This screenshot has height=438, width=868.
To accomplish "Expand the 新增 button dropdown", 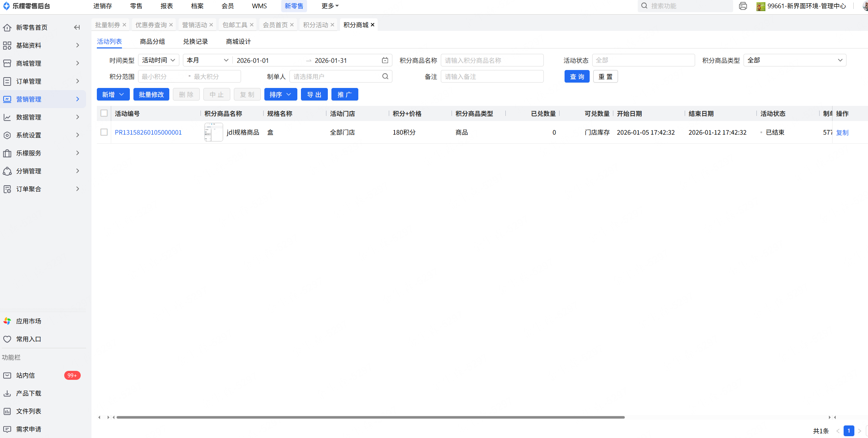I will (121, 94).
